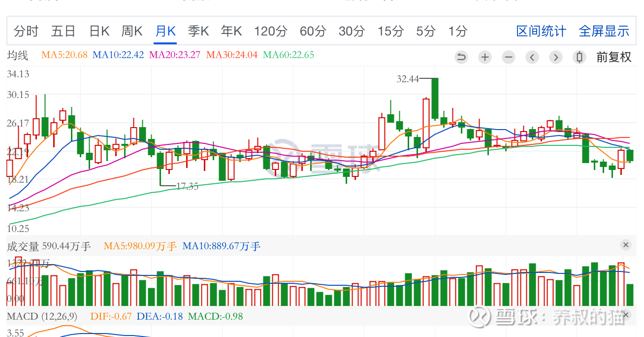Click MA60:22.65 legend value
Image resolution: width=644 pixels, height=337 pixels.
pos(289,55)
